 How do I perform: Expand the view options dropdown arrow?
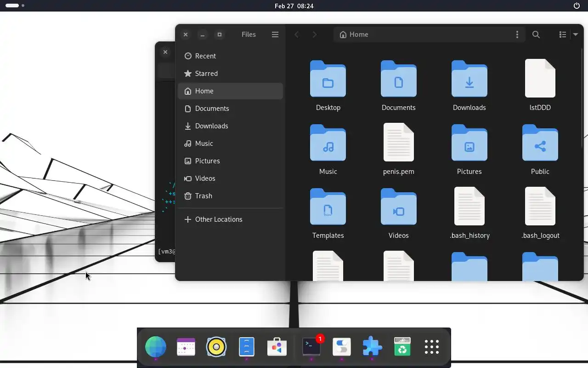click(x=575, y=34)
